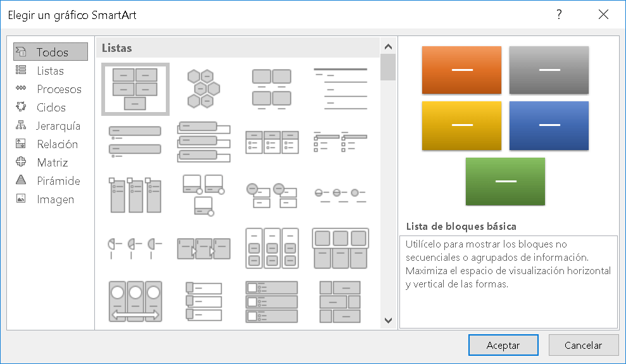The image size is (626, 364).
Task: Open the Ciclos category
Action: pos(51,108)
